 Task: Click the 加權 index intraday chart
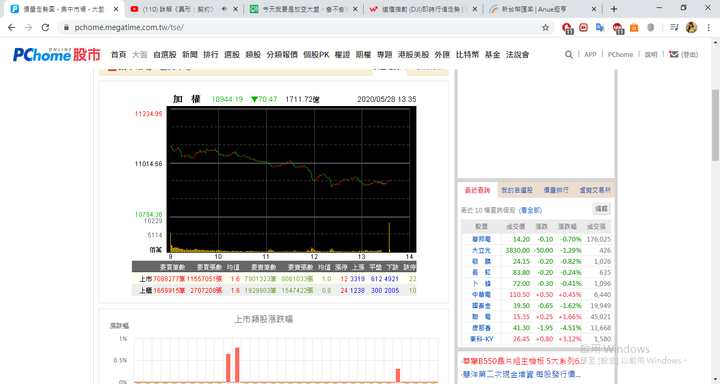[291, 179]
